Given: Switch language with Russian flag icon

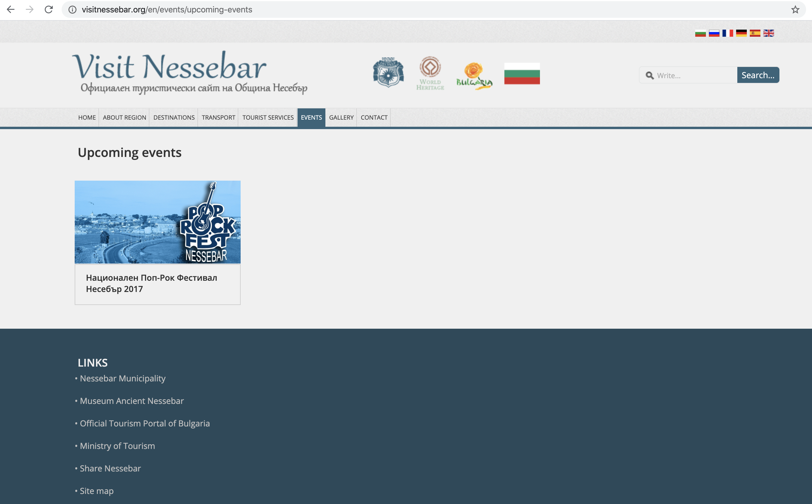Looking at the screenshot, I should [x=714, y=33].
